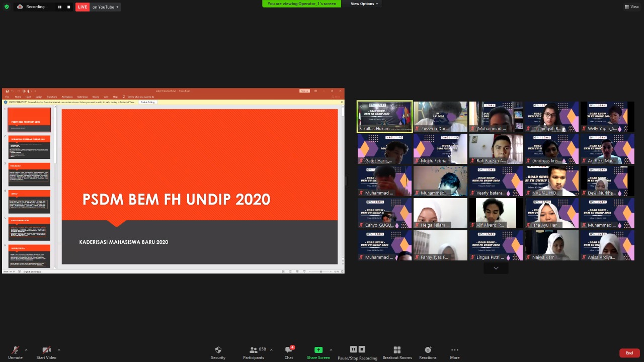The width and height of the screenshot is (644, 362).
Task: Select slide 5 thumbnail in slide panel
Action: (29, 229)
